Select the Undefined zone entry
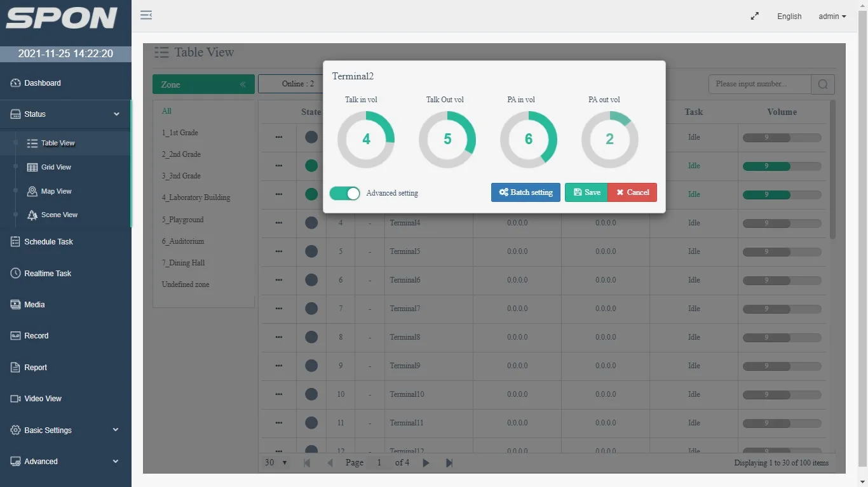Viewport: 868px width, 487px height. tap(186, 284)
